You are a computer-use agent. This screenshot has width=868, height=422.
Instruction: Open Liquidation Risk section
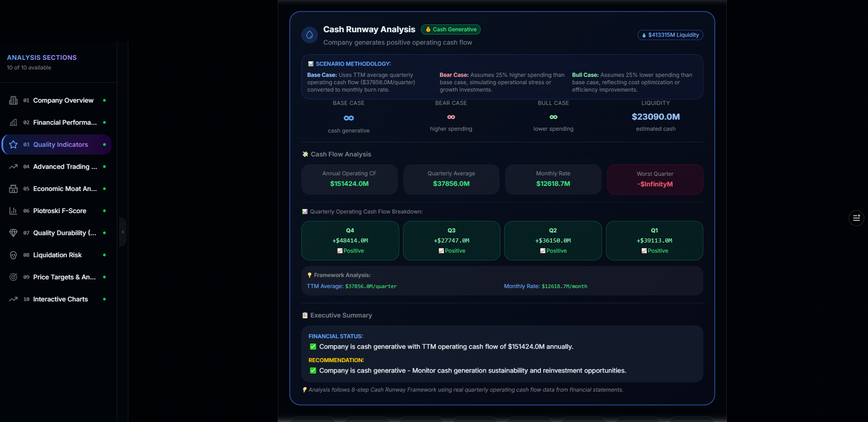click(57, 255)
